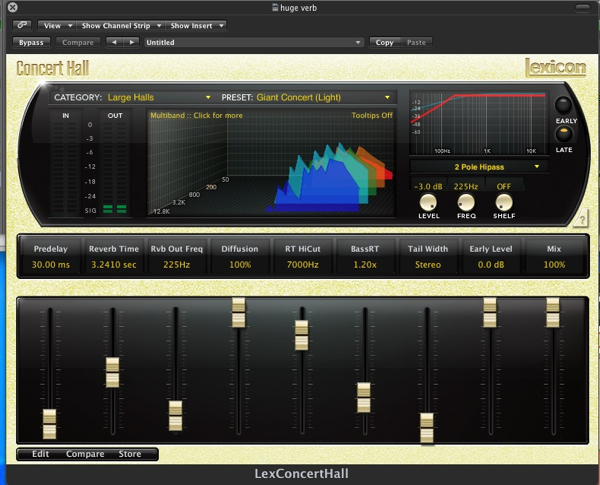Go to next preset arrow
The image size is (600, 485).
pos(132,42)
